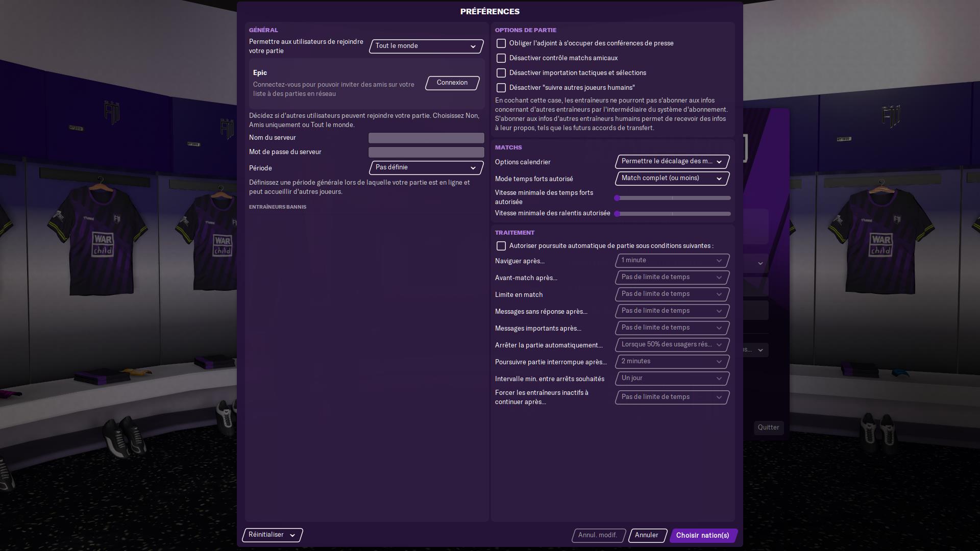Open Options calendrier dropdown
This screenshot has width=980, height=551.
pyautogui.click(x=672, y=162)
